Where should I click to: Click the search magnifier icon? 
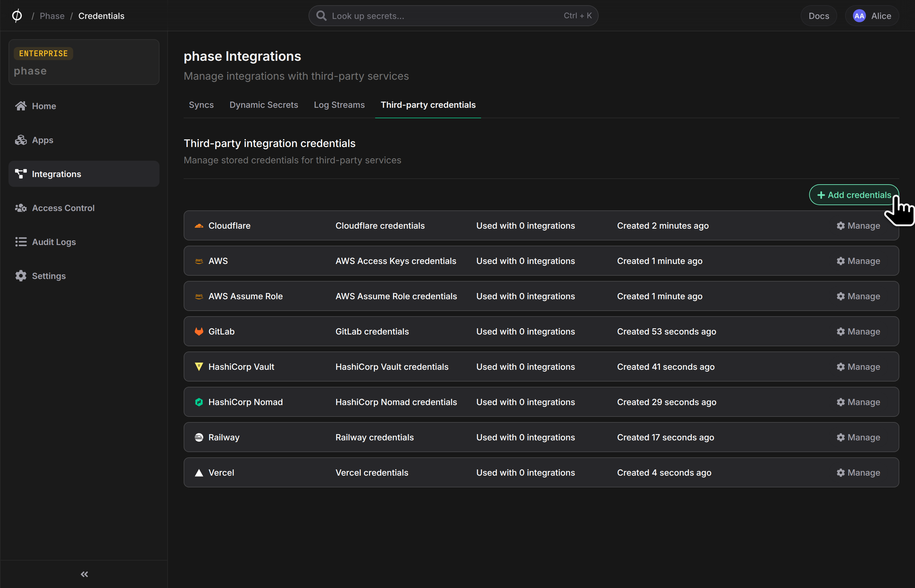(x=322, y=16)
